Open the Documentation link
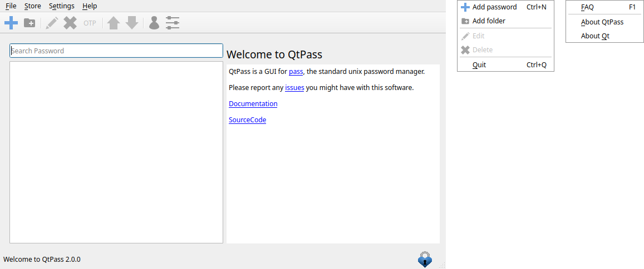 [x=253, y=104]
